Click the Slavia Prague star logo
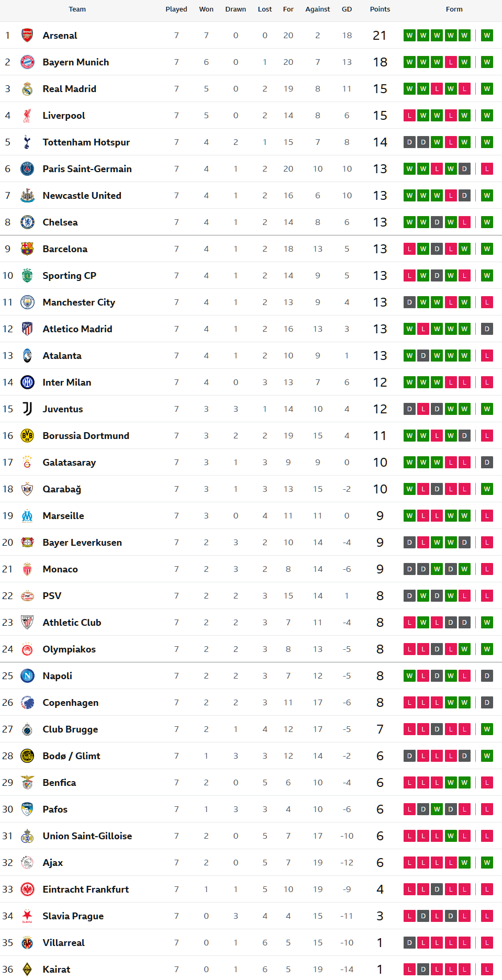Image resolution: width=502 pixels, height=980 pixels. tap(27, 916)
